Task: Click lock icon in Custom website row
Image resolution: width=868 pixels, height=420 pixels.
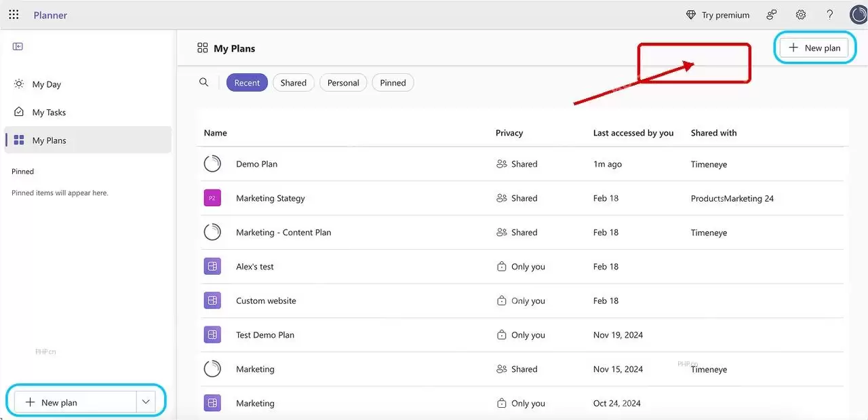Action: pos(502,301)
